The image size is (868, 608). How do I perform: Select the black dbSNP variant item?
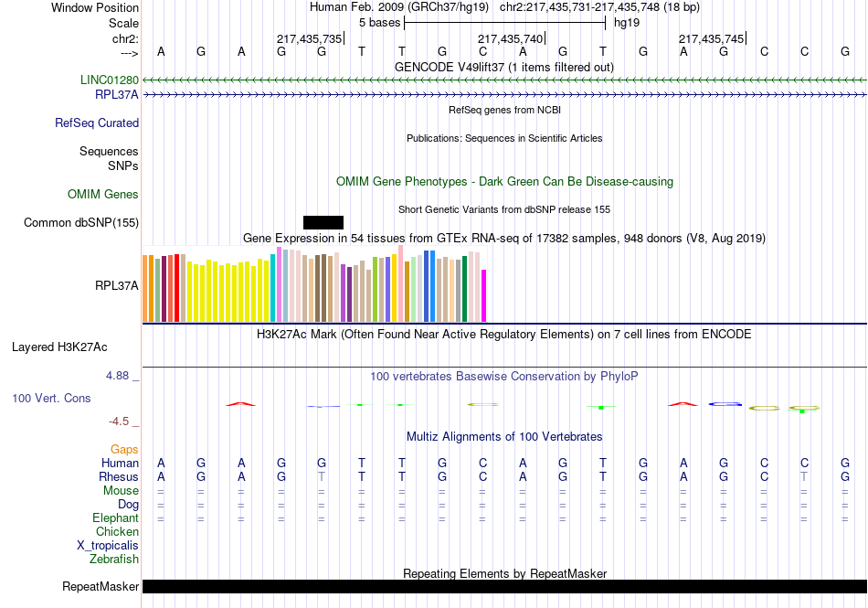(323, 222)
